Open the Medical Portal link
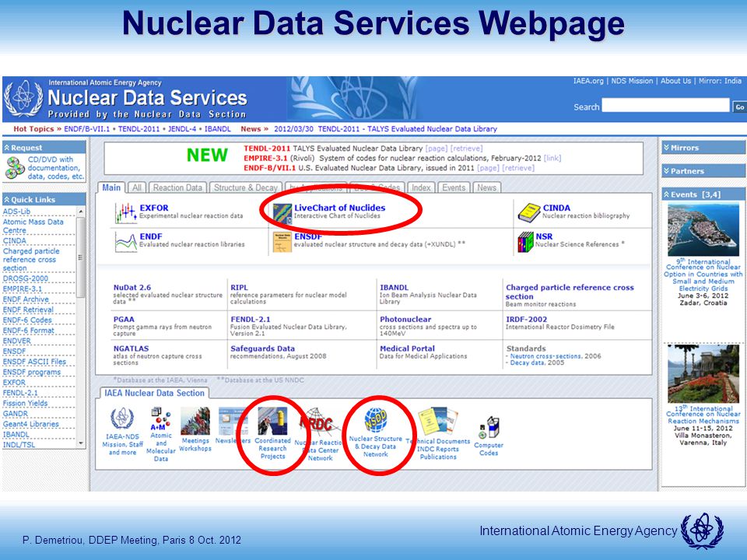This screenshot has width=747, height=560. click(x=407, y=348)
